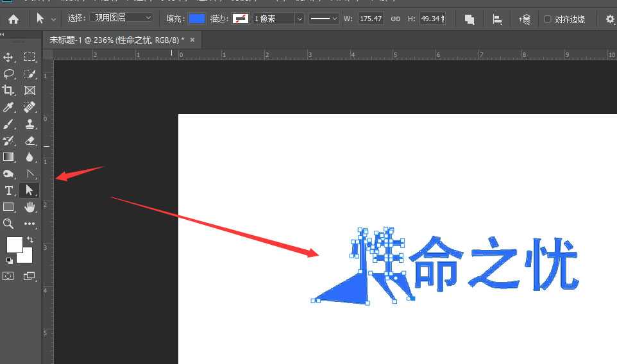Toggle the link width and height icon

coord(396,19)
